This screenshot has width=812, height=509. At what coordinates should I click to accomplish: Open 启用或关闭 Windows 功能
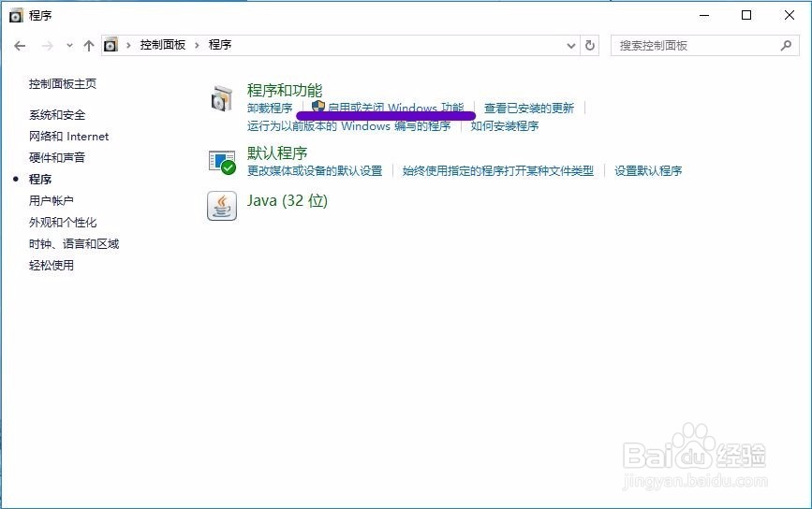click(x=395, y=109)
